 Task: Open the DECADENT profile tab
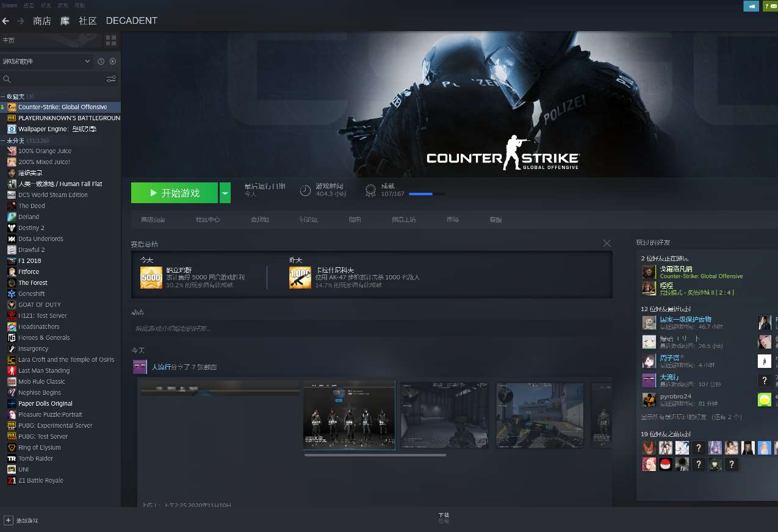[132, 21]
